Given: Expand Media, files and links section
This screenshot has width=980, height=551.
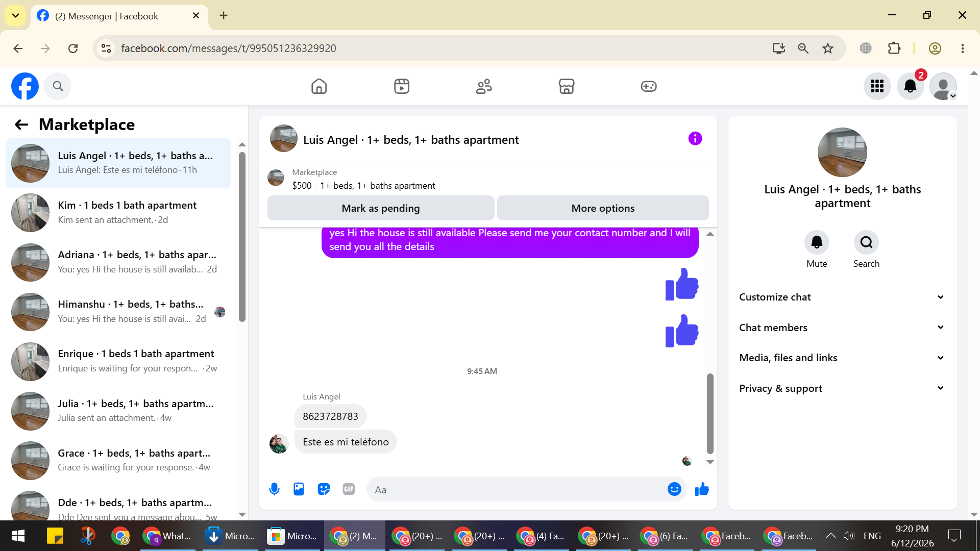Looking at the screenshot, I should coord(842,358).
